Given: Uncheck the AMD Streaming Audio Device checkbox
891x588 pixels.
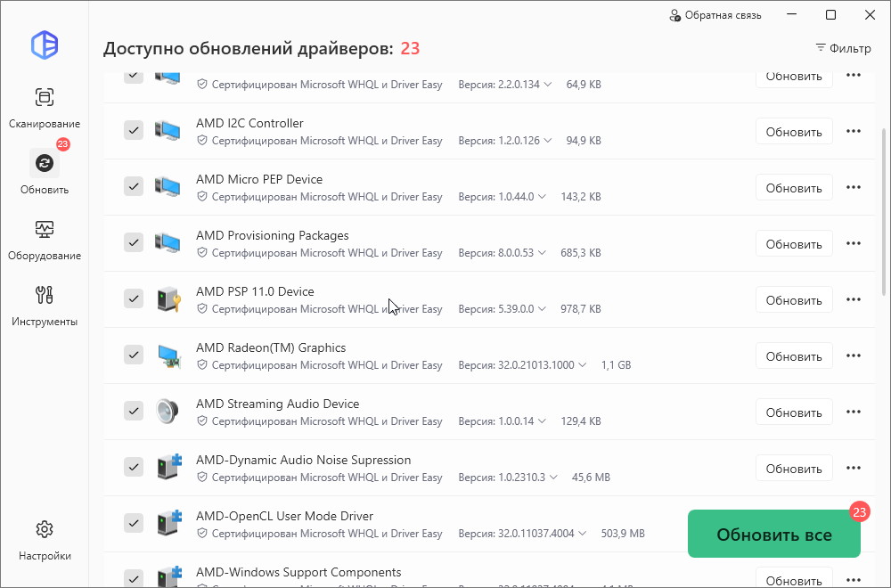Looking at the screenshot, I should pyautogui.click(x=134, y=412).
